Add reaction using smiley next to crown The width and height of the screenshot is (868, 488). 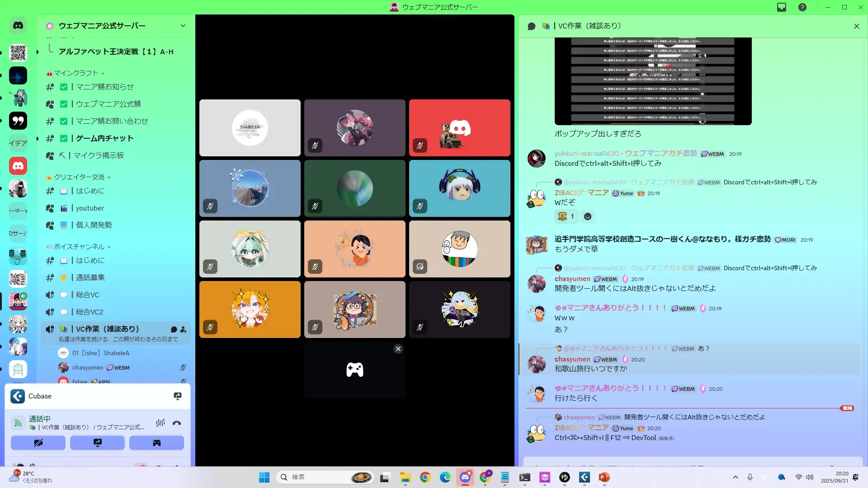tap(588, 216)
